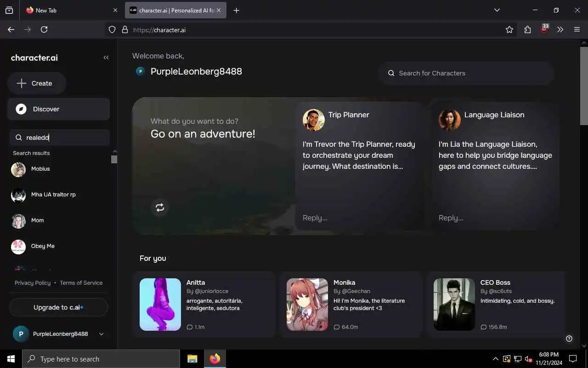
Task: Close the character.ai tab
Action: pyautogui.click(x=219, y=10)
